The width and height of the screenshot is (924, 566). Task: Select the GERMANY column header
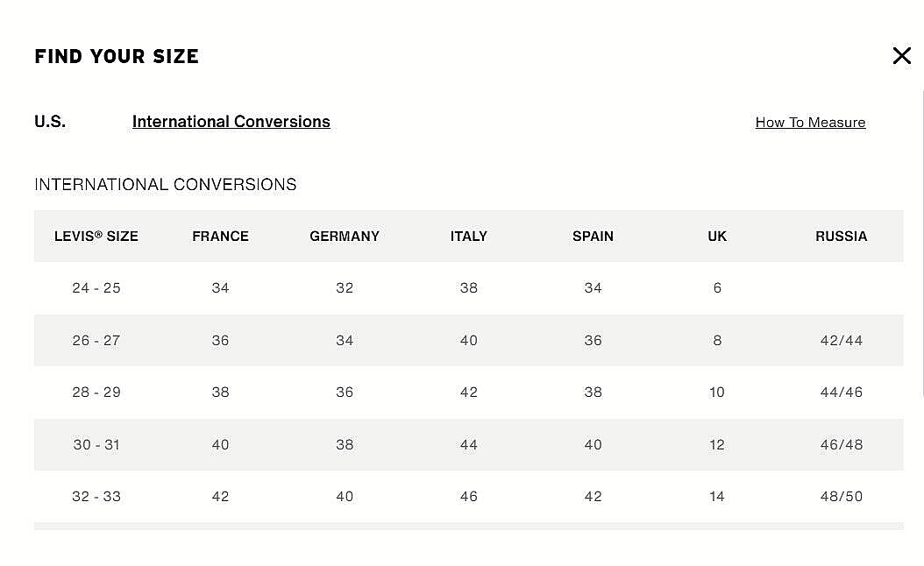tap(345, 237)
